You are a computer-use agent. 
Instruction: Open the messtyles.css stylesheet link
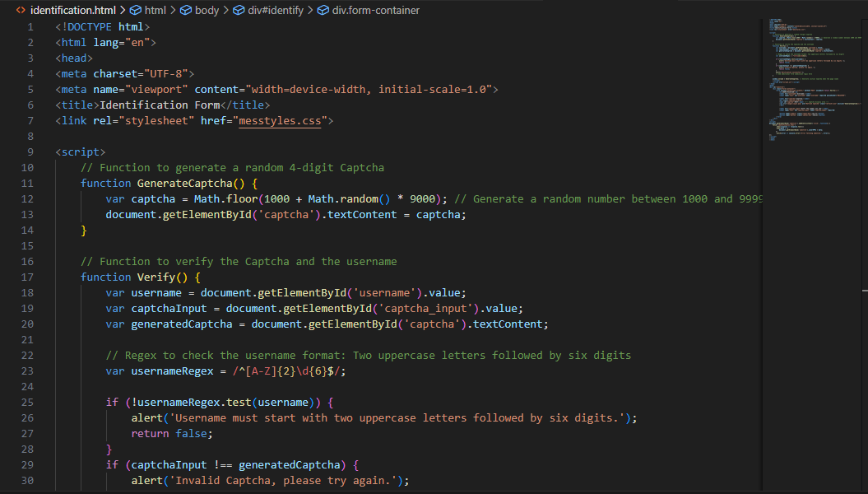280,121
